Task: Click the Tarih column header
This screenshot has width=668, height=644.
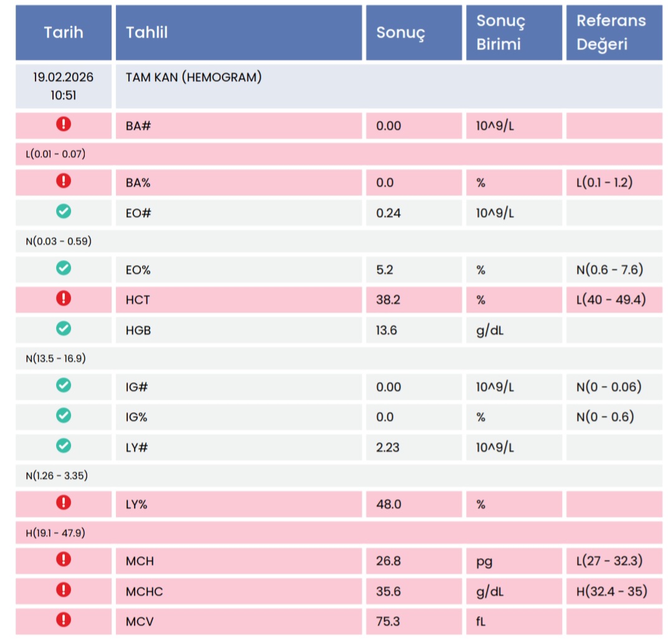Action: tap(64, 32)
